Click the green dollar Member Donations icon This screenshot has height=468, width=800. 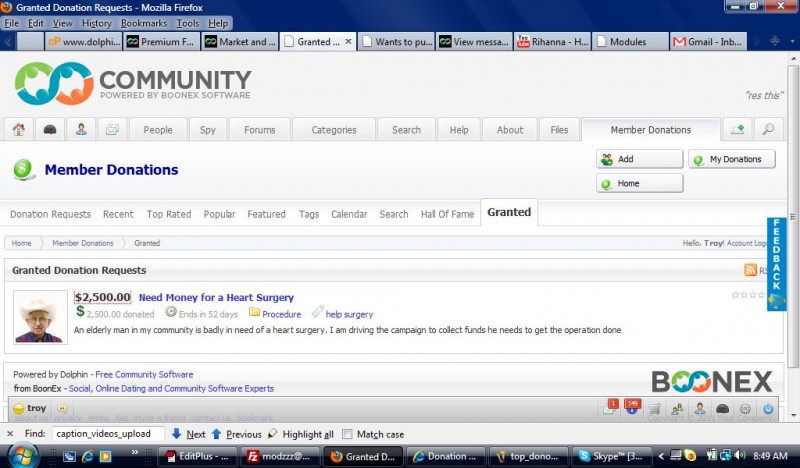(23, 169)
